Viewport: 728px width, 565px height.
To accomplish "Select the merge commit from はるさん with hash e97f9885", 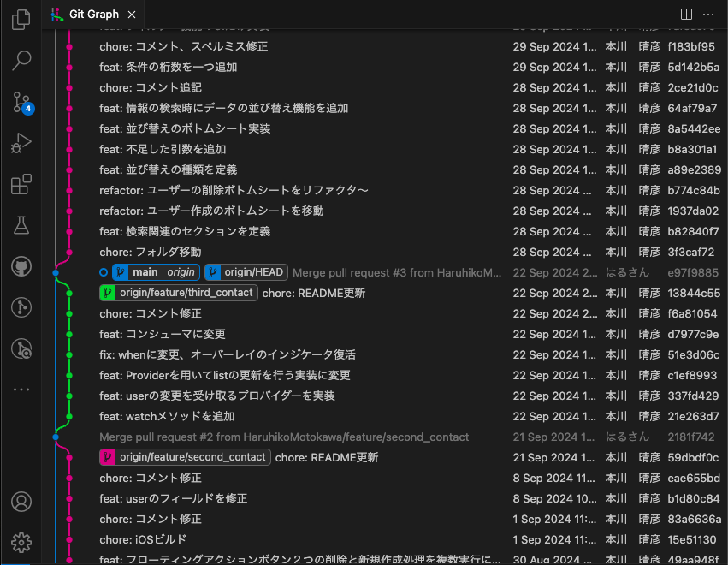I will [x=385, y=272].
